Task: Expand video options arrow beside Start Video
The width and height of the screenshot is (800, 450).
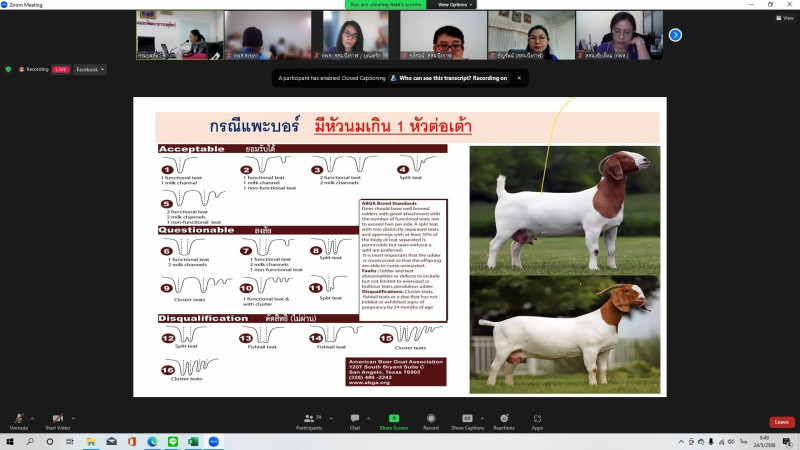Action: tap(74, 417)
